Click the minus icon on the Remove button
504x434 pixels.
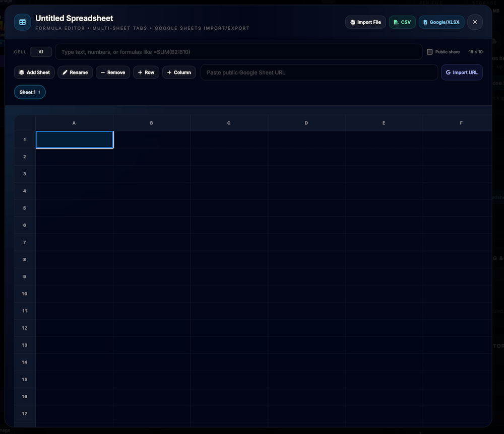click(x=102, y=72)
